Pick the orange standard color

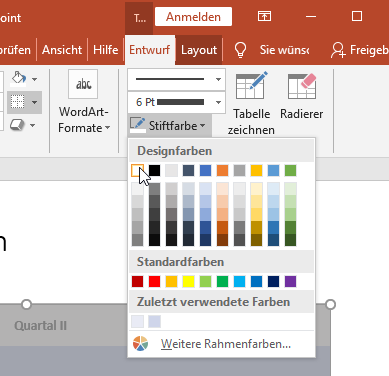pyautogui.click(x=171, y=281)
